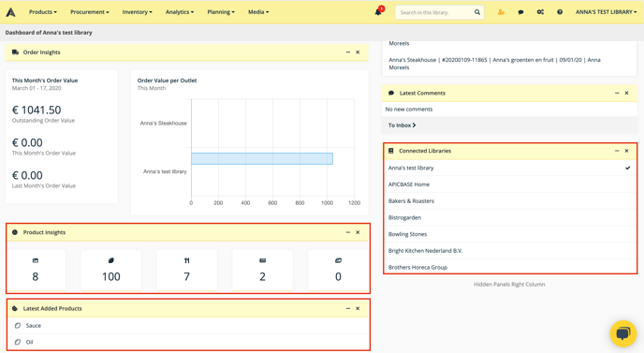Click the No new comments message
The height and width of the screenshot is (353, 644).
[x=409, y=109]
